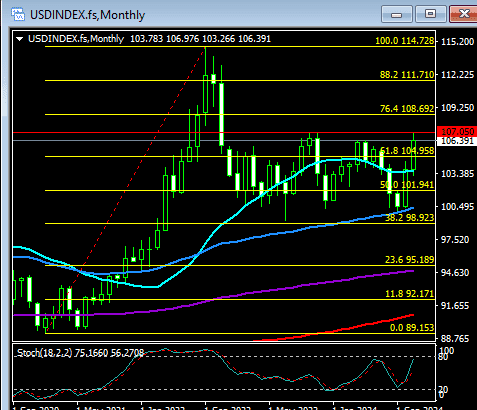Select the Fibonacci 23.6 95.189 level label
This screenshot has width=477, height=410.
point(410,260)
